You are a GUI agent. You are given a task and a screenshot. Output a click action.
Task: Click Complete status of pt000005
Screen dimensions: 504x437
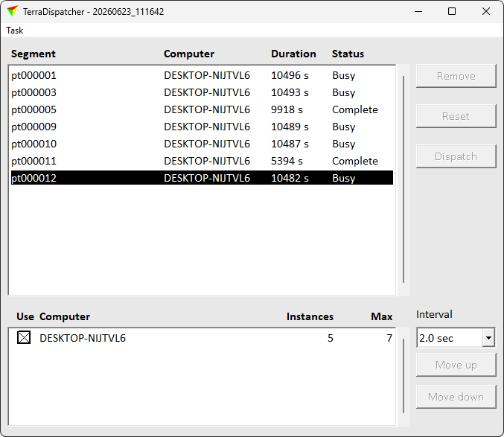355,109
